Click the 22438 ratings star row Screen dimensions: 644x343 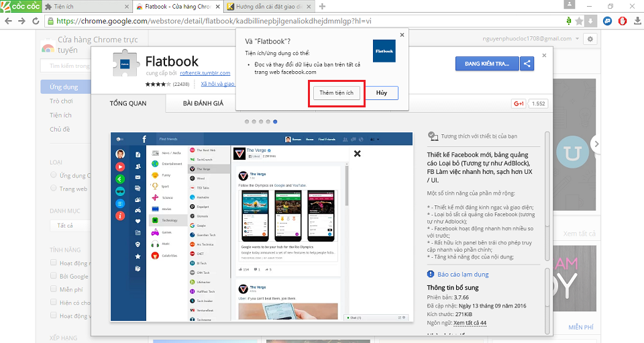click(168, 84)
